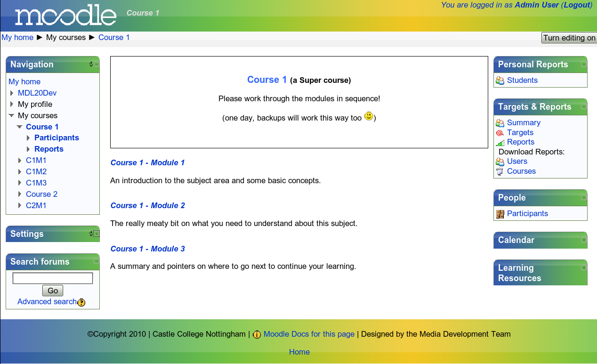597x364 pixels.
Task: Open the Participants link in People block
Action: coord(527,214)
